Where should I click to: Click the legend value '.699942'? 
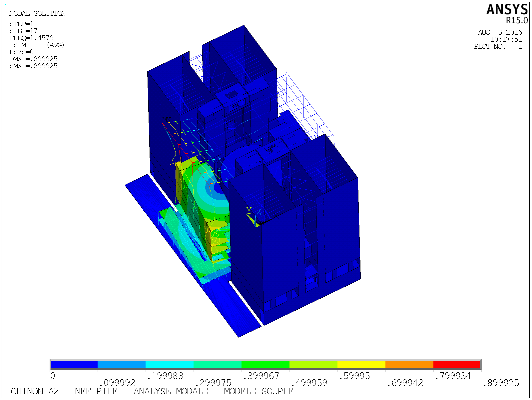click(405, 383)
